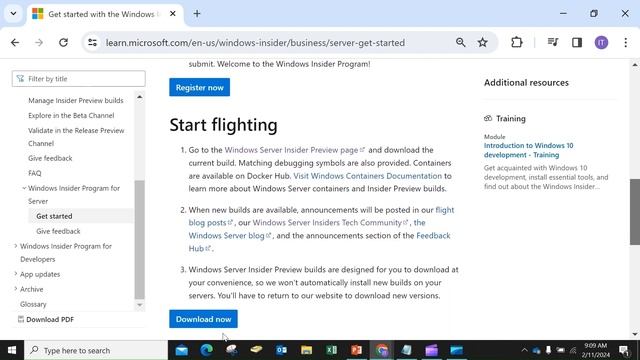Reload the current page
The width and height of the screenshot is (640, 360).
tap(63, 42)
